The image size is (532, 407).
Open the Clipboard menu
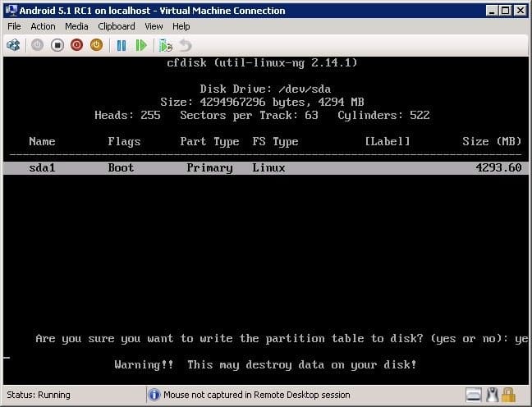point(117,26)
